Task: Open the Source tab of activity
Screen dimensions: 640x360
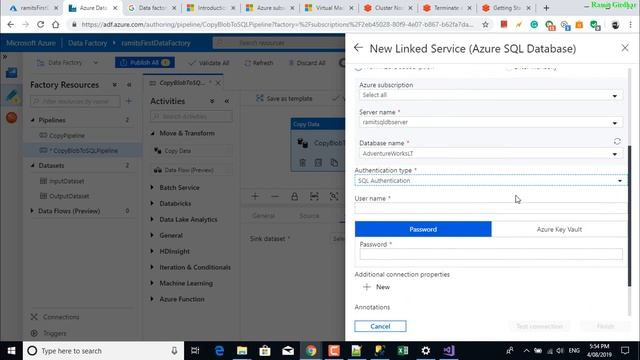Action: click(309, 216)
